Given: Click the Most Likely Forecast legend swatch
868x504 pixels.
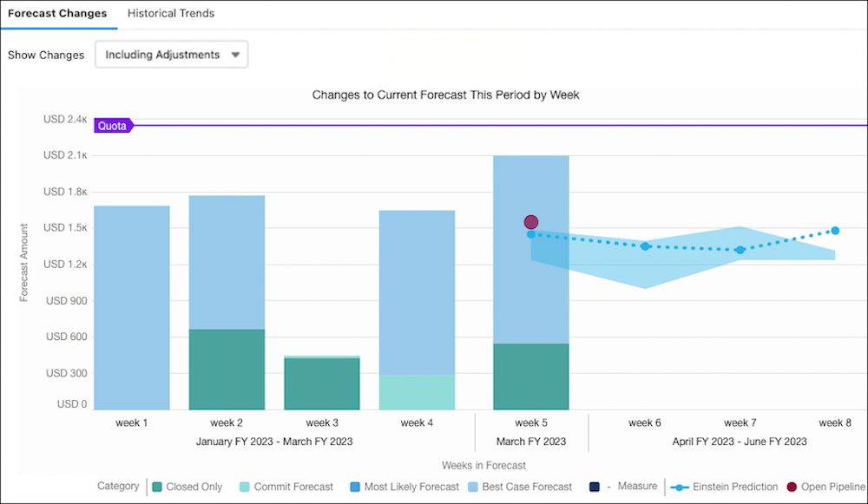Looking at the screenshot, I should click(x=355, y=487).
